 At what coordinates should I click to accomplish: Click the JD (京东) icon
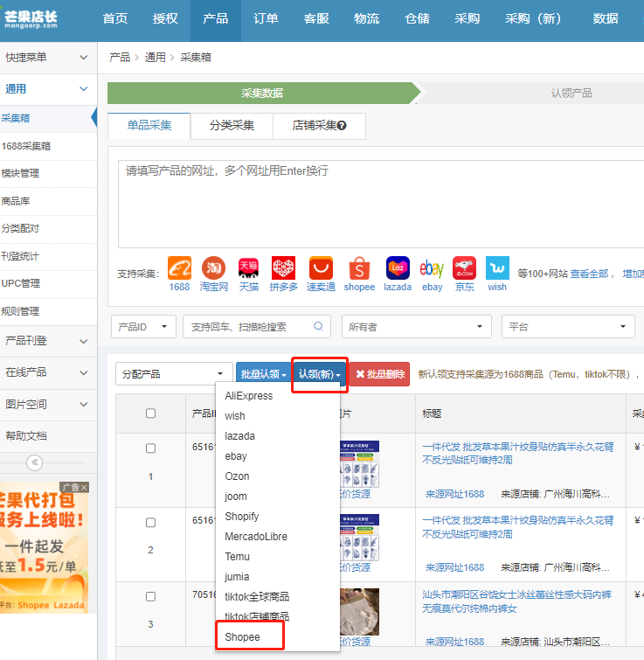[x=464, y=268]
